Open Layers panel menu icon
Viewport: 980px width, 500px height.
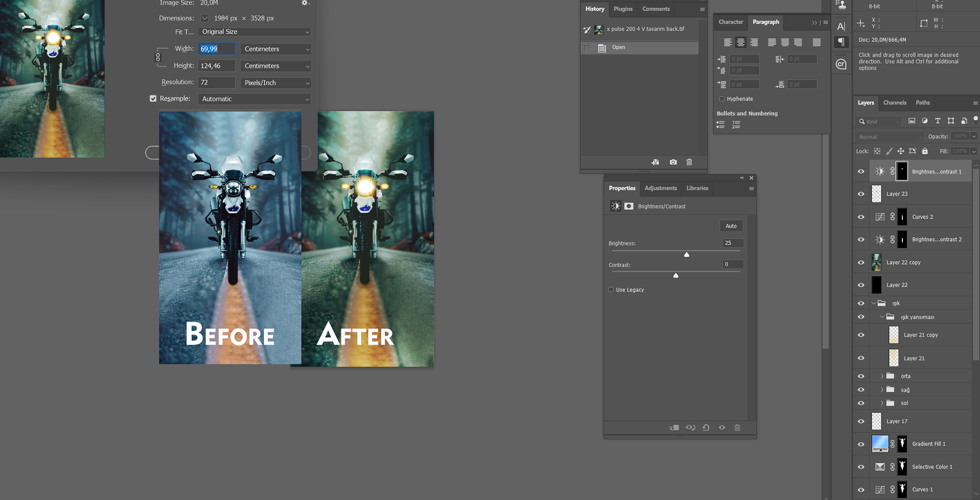coord(975,103)
